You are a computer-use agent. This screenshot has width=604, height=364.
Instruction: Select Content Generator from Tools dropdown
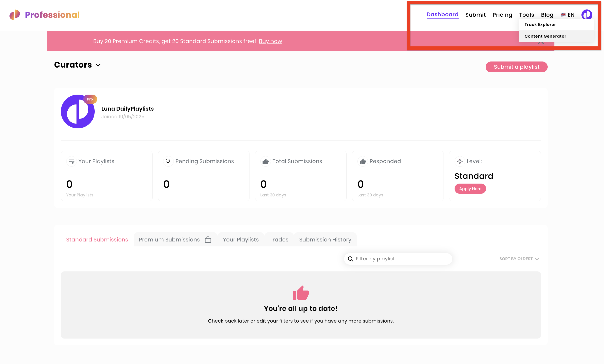(556, 36)
